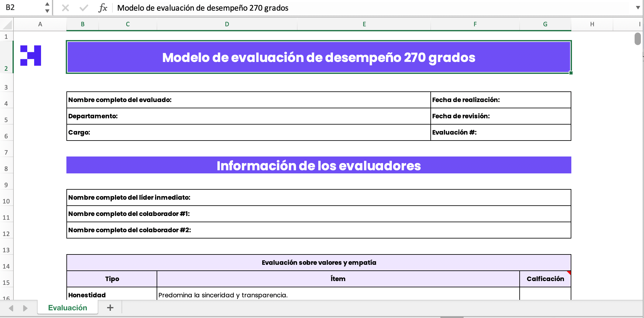644x318 pixels.
Task: Click the previous sheet navigation arrow
Action: point(12,308)
